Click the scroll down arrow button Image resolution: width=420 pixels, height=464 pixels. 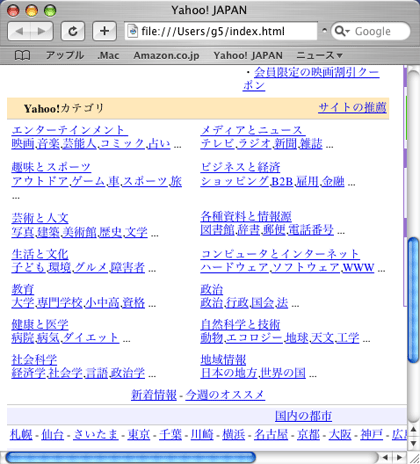(x=413, y=443)
